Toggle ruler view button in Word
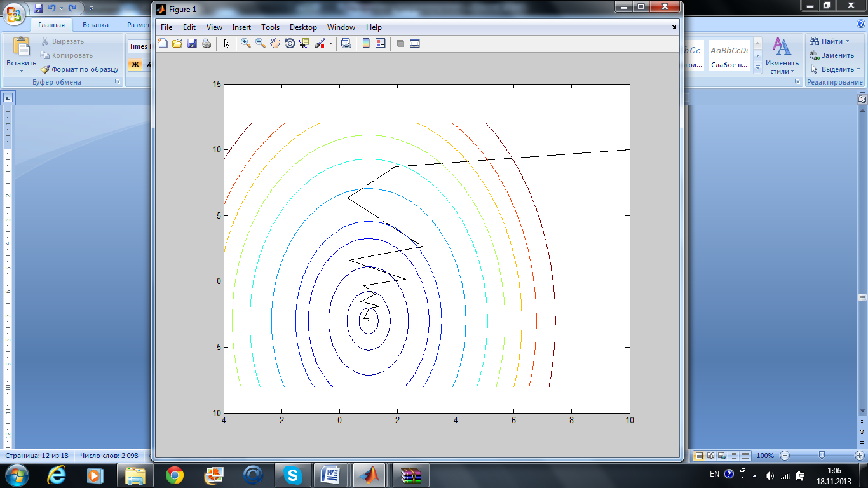Viewport: 868px width, 488px height. coord(862,99)
